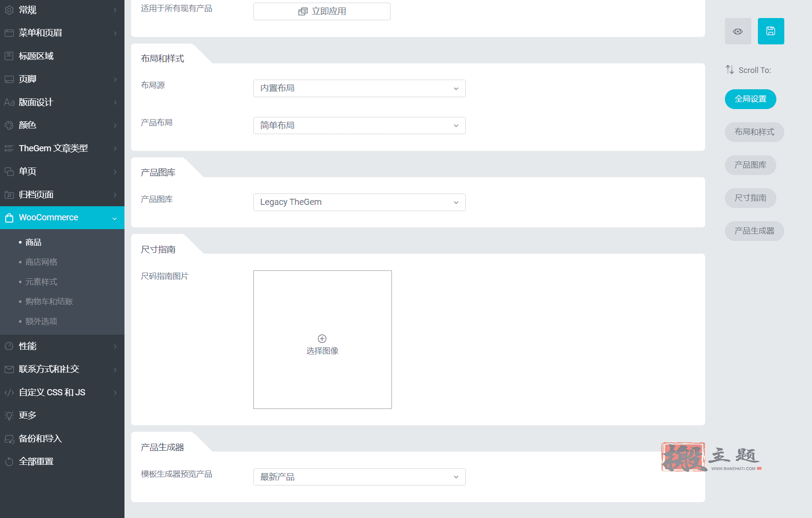
Task: Click the 颜色 palette icon
Action: (9, 125)
